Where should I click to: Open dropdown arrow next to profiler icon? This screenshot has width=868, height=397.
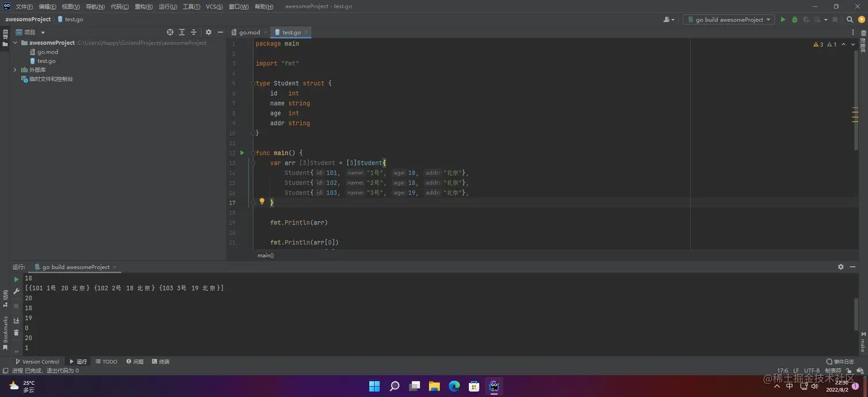[x=826, y=20]
